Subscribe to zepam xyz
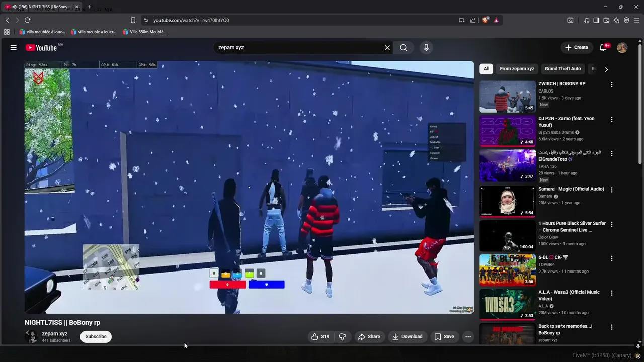Image resolution: width=644 pixels, height=362 pixels. click(96, 337)
